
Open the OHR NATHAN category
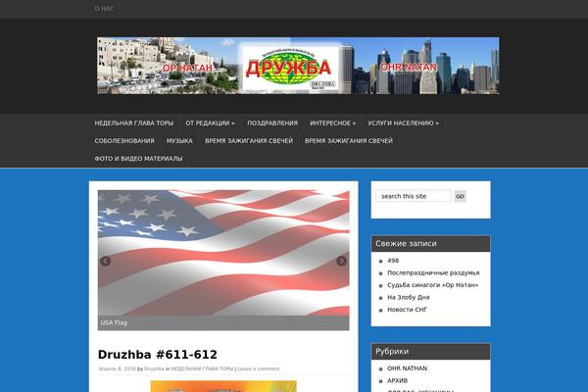[408, 368]
